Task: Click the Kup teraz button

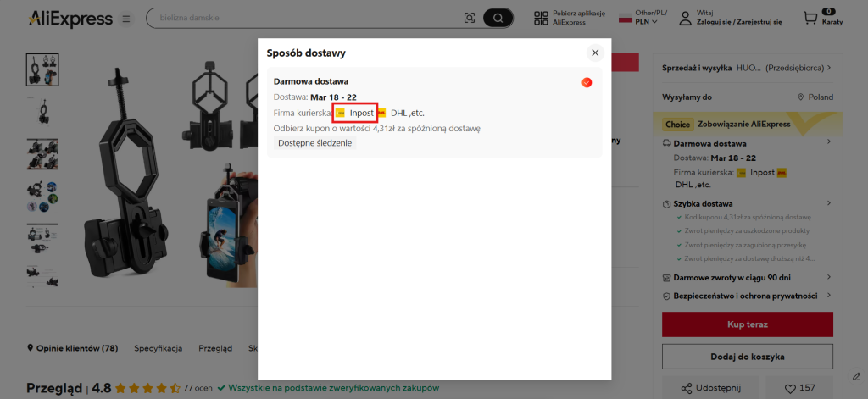Action: 748,324
